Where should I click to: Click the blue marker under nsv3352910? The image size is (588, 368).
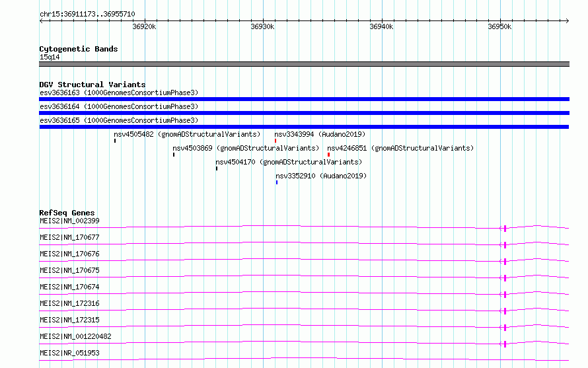[277, 182]
